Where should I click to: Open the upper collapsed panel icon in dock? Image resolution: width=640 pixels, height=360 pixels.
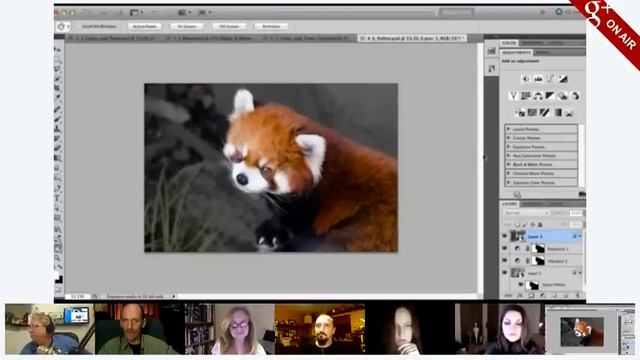(x=491, y=51)
